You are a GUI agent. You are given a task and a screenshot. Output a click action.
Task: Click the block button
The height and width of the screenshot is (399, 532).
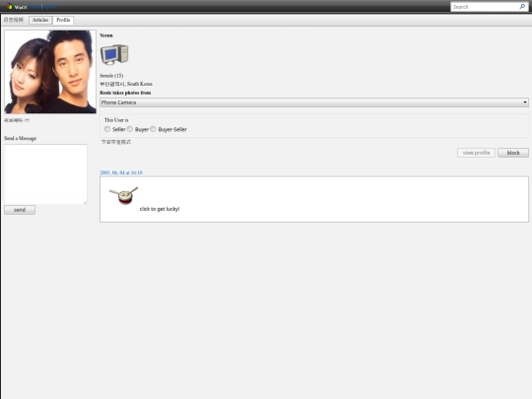point(513,153)
